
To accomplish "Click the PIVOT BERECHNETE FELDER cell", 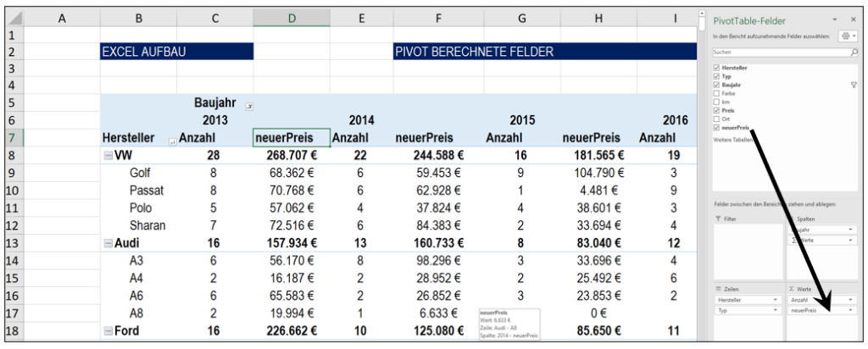I will coord(544,52).
